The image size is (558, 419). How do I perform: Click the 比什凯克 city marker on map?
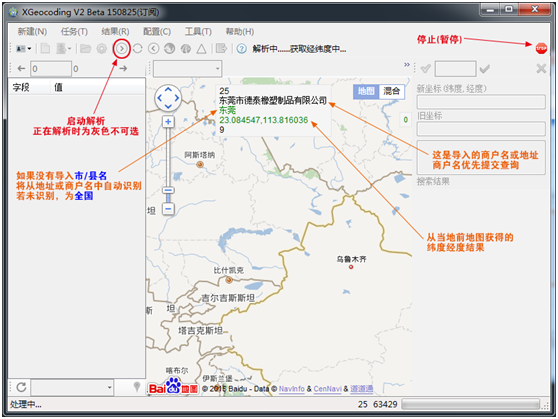click(x=229, y=280)
